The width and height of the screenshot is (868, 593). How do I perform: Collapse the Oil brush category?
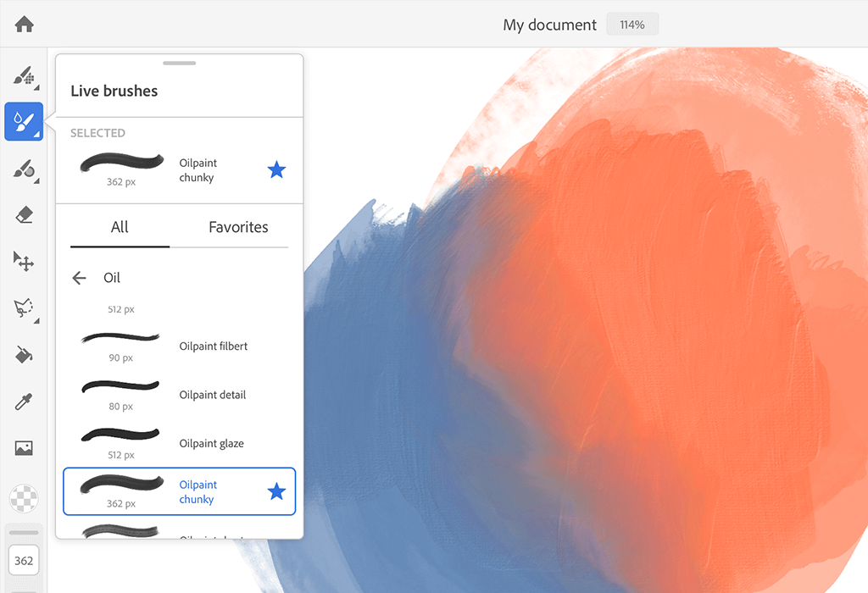pyautogui.click(x=80, y=277)
